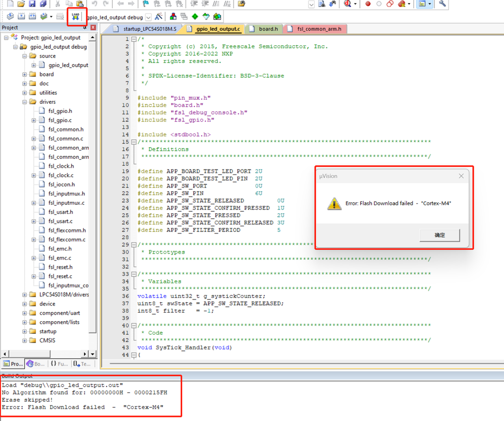Open the window layout icon

click(x=422, y=4)
